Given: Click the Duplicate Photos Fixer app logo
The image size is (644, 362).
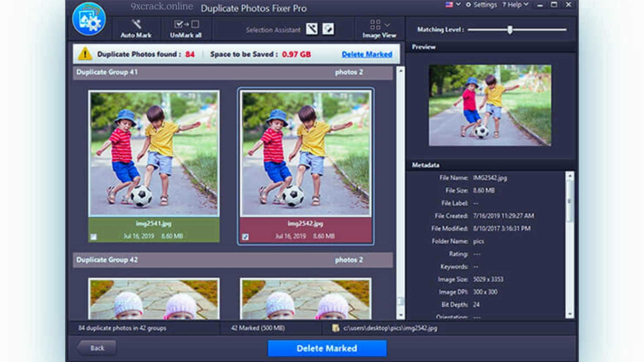Looking at the screenshot, I should click(89, 19).
